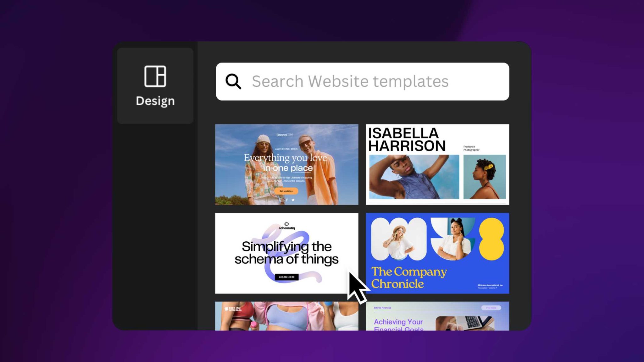Select the Instagram icon on Crowd Zero template
Viewport: 644px width, 362px height.
[x=280, y=200]
